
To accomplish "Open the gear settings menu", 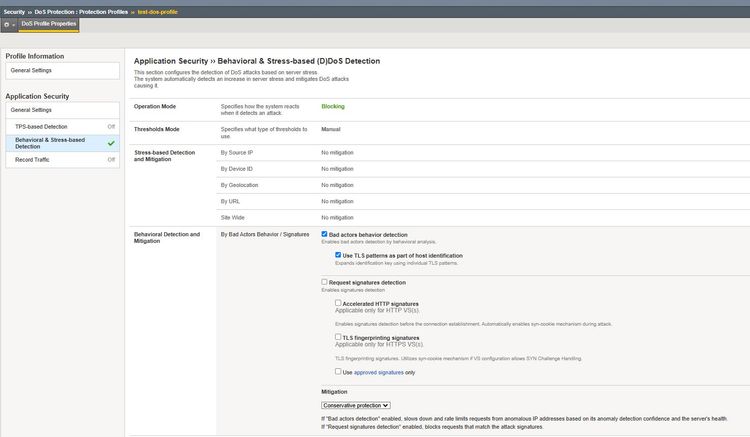I will pos(7,24).
